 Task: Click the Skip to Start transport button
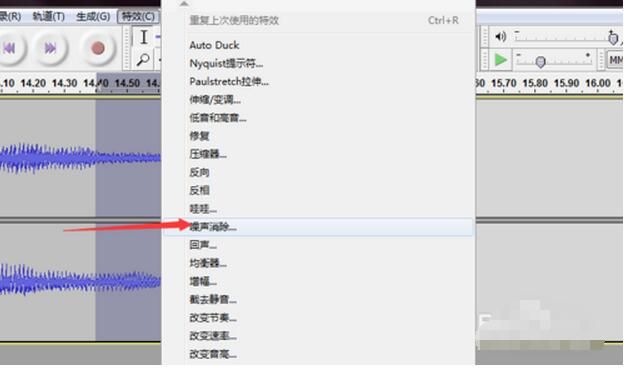click(10, 48)
